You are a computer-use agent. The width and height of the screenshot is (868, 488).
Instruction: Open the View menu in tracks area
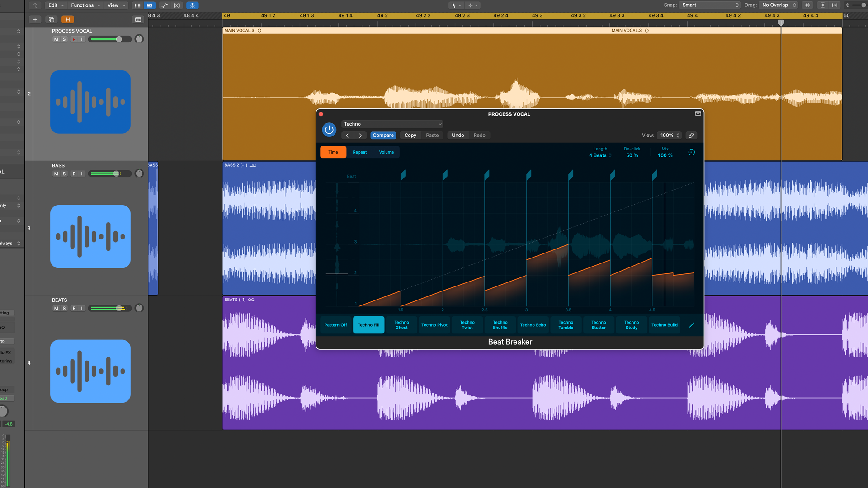point(117,5)
